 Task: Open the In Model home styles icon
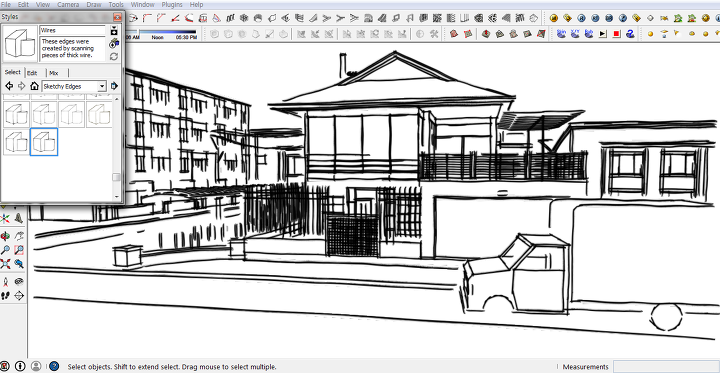click(x=34, y=86)
